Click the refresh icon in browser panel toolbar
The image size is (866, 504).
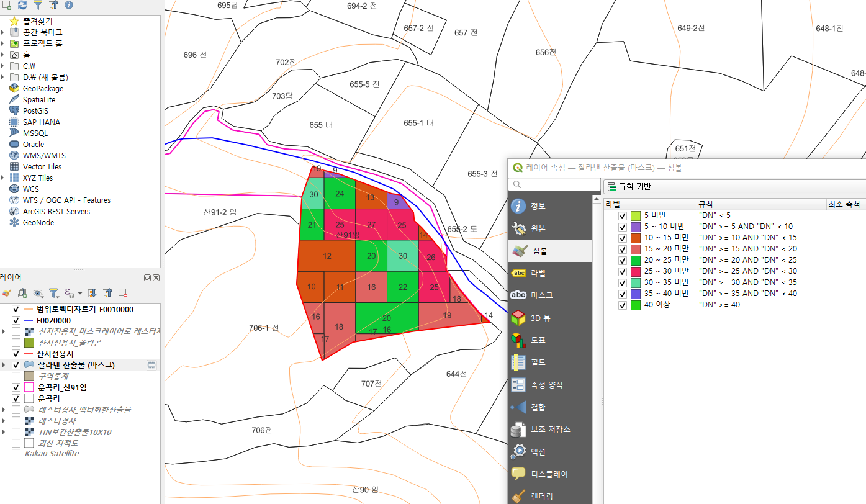coord(22,5)
